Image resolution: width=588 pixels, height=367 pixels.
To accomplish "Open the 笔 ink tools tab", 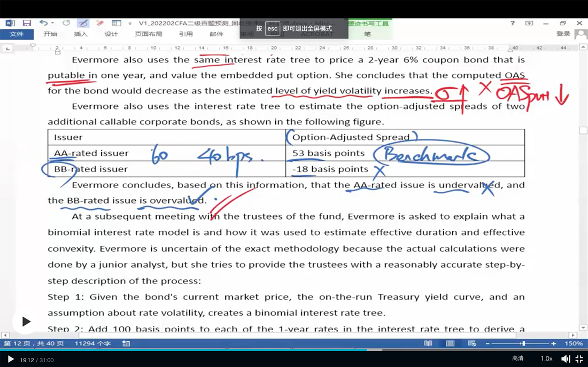I will tap(368, 34).
